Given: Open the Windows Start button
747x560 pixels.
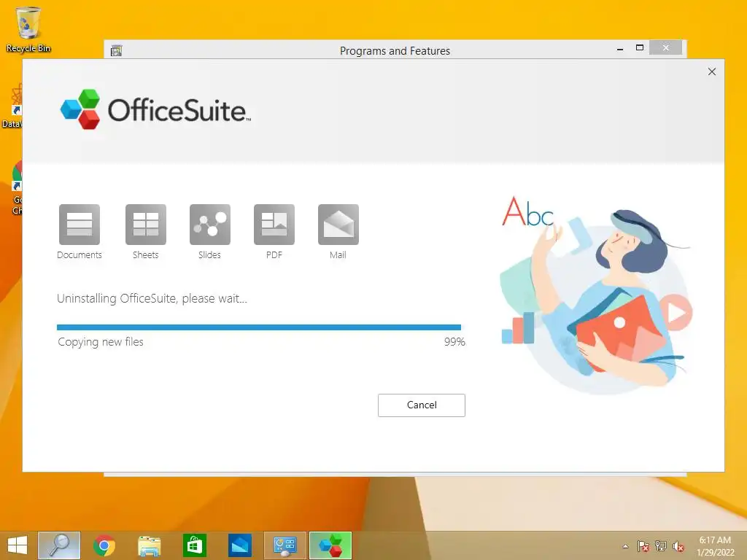Looking at the screenshot, I should pyautogui.click(x=18, y=545).
